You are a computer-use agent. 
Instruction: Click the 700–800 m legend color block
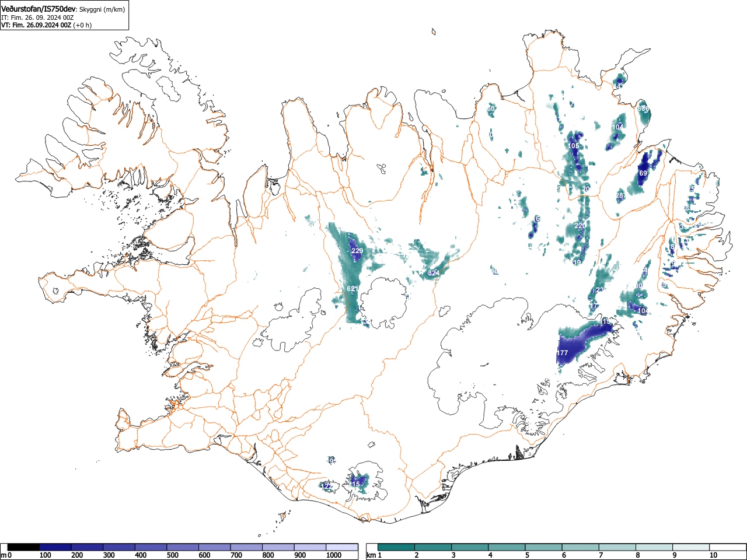tap(246, 547)
